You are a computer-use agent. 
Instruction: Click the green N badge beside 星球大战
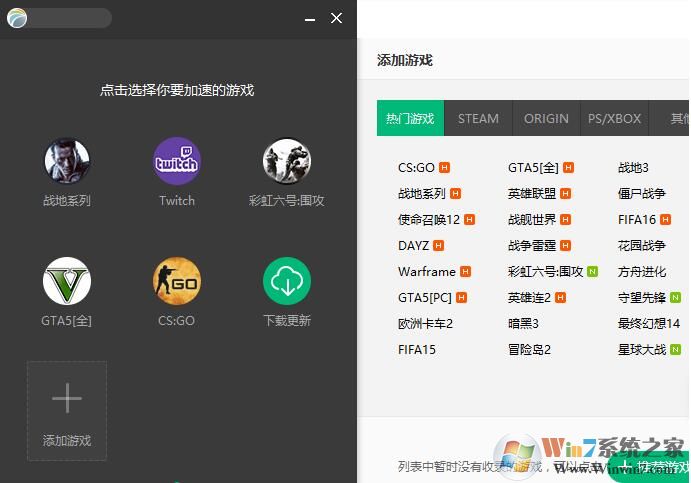[675, 349]
